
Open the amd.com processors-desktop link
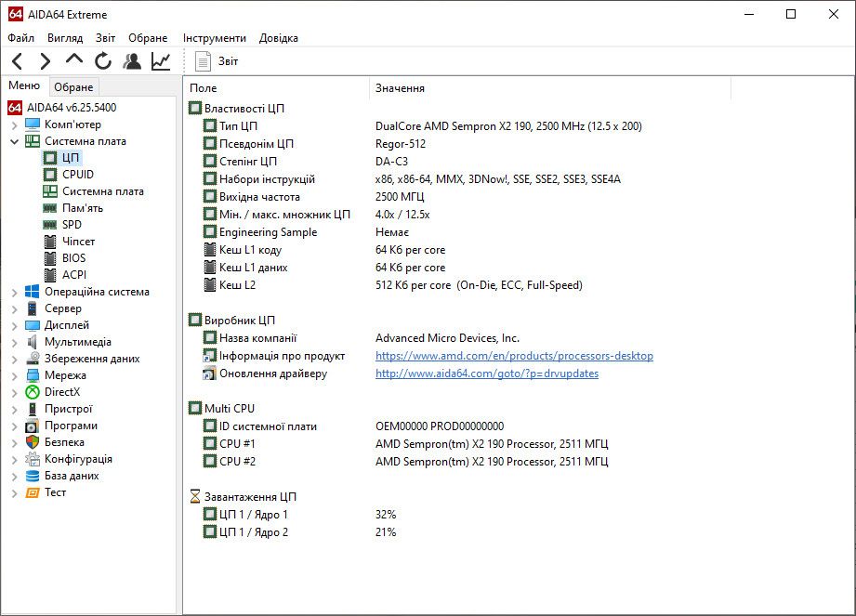click(514, 356)
